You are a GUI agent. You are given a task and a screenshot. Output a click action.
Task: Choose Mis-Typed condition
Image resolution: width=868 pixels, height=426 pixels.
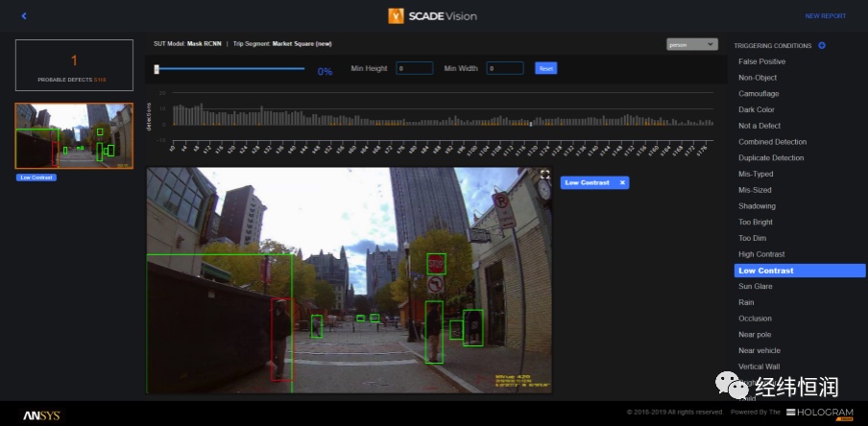click(x=756, y=174)
